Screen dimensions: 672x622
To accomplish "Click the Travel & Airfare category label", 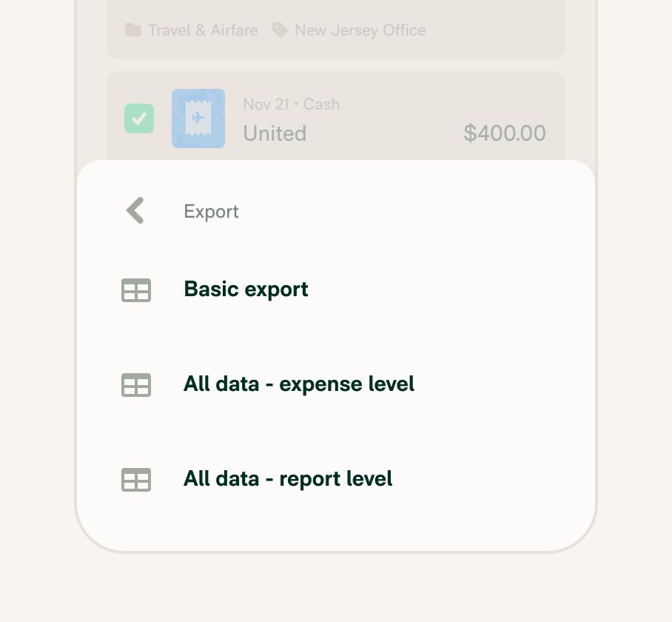I will point(203,30).
